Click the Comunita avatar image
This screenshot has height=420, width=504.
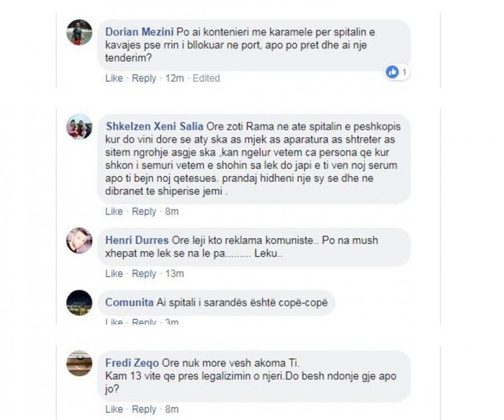[79, 303]
